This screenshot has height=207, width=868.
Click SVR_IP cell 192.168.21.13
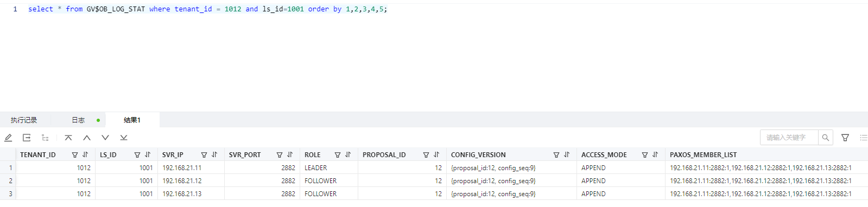191,194
